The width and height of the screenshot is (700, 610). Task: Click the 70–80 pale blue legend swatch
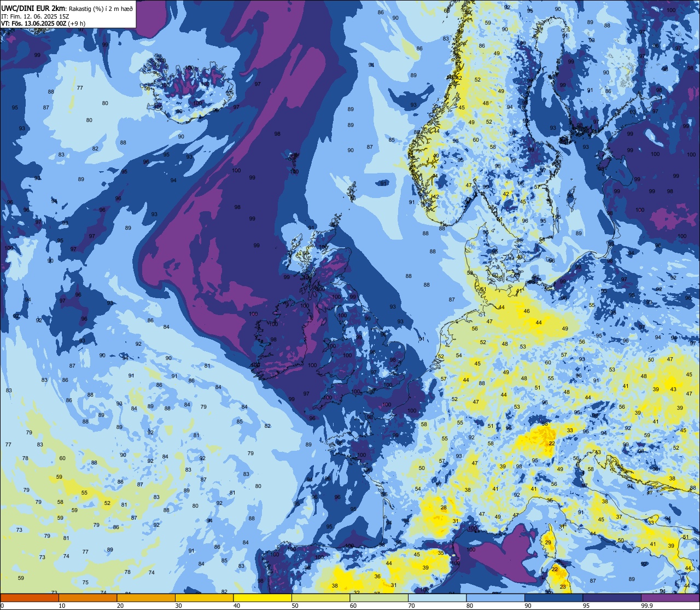coord(437,598)
